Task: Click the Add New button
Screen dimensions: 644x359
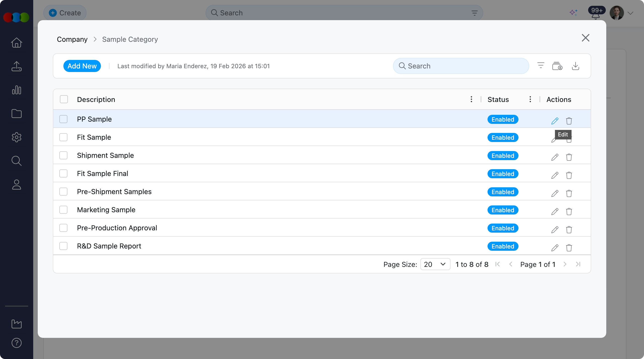Action: 82,66
